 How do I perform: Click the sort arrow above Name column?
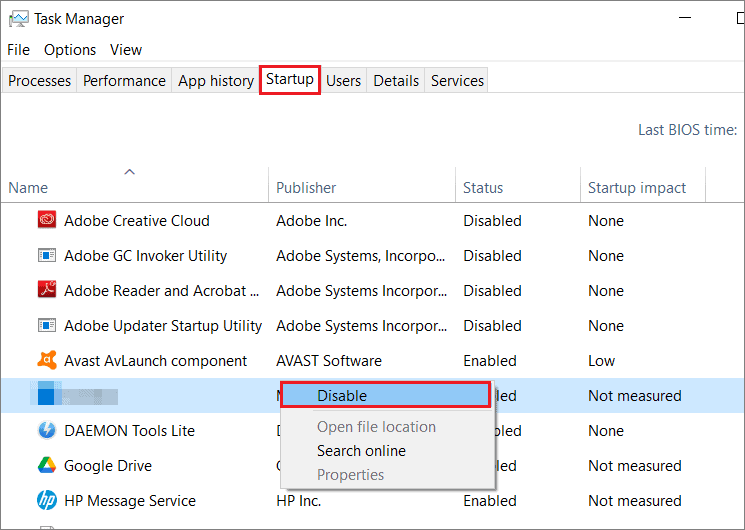(130, 172)
